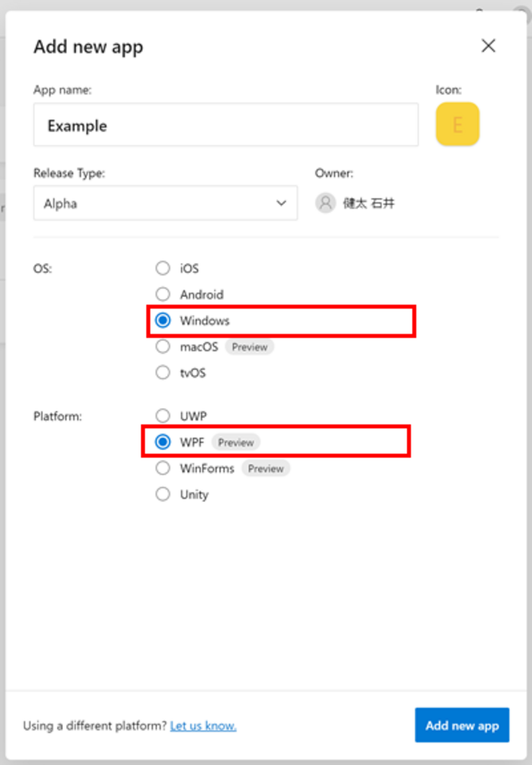Image resolution: width=532 pixels, height=765 pixels.
Task: Select the iOS radio button
Action: pos(163,269)
